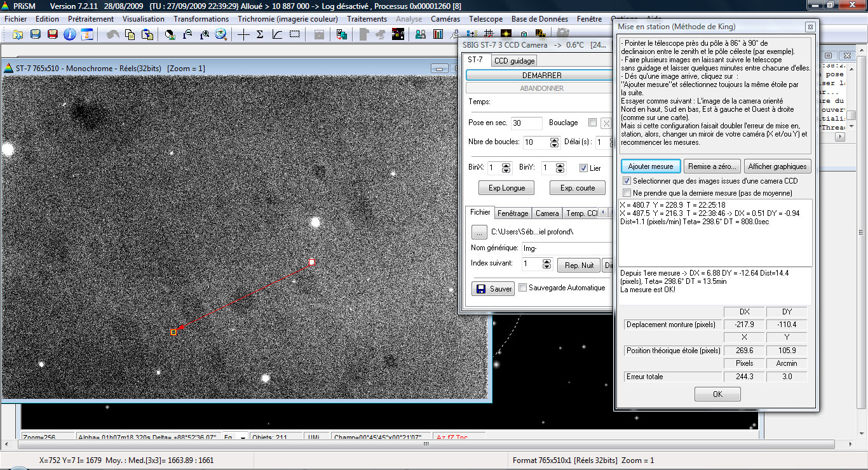868x470 pixels.
Task: Click the open folder toolbar icon
Action: (18, 34)
